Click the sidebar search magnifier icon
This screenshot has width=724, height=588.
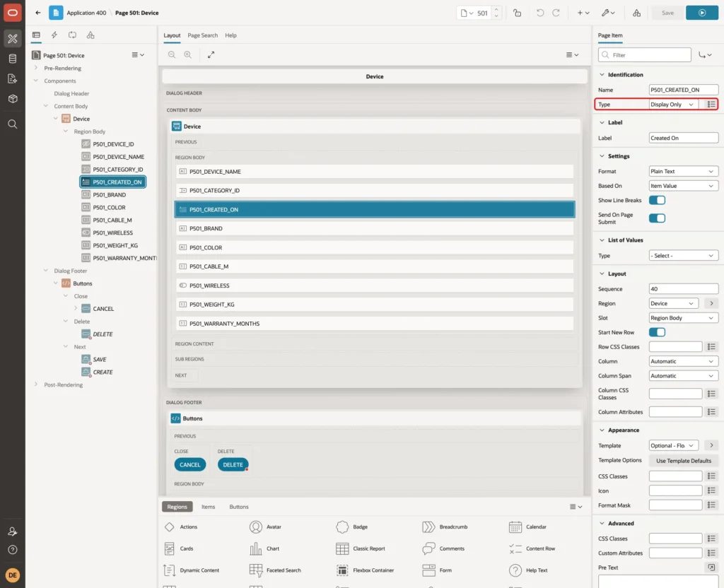[x=13, y=124]
